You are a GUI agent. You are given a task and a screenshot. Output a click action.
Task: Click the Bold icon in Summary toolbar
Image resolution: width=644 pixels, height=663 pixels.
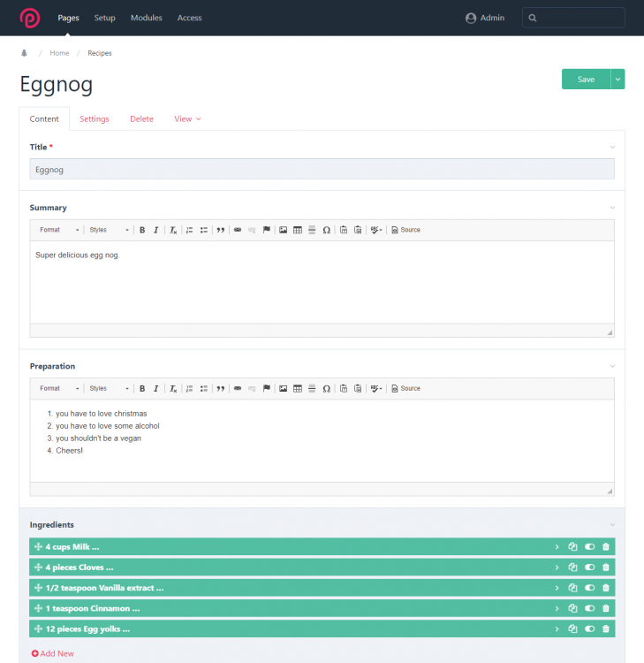coord(142,230)
